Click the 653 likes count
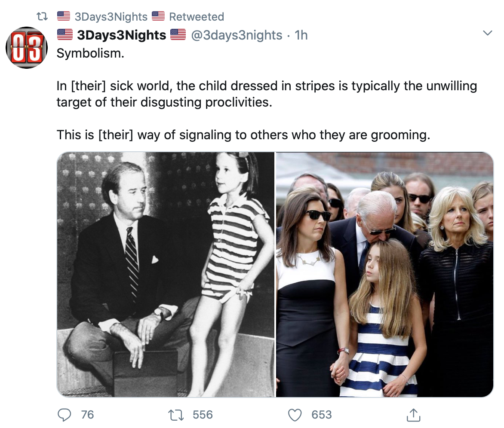This screenshot has width=504, height=428. (322, 415)
